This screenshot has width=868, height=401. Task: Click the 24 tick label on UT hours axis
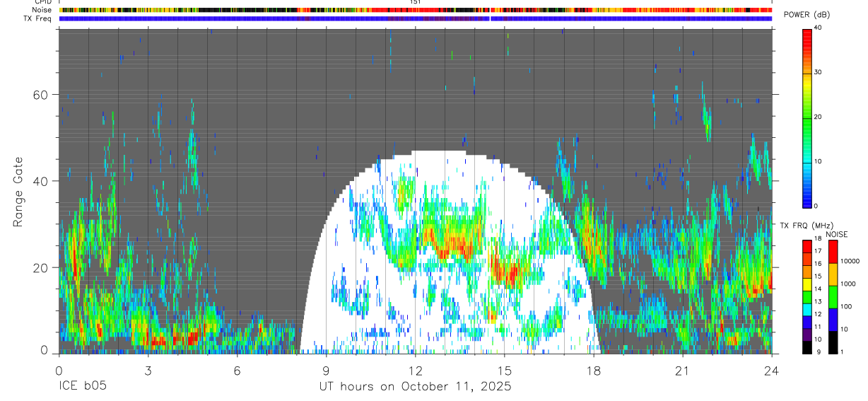(771, 371)
